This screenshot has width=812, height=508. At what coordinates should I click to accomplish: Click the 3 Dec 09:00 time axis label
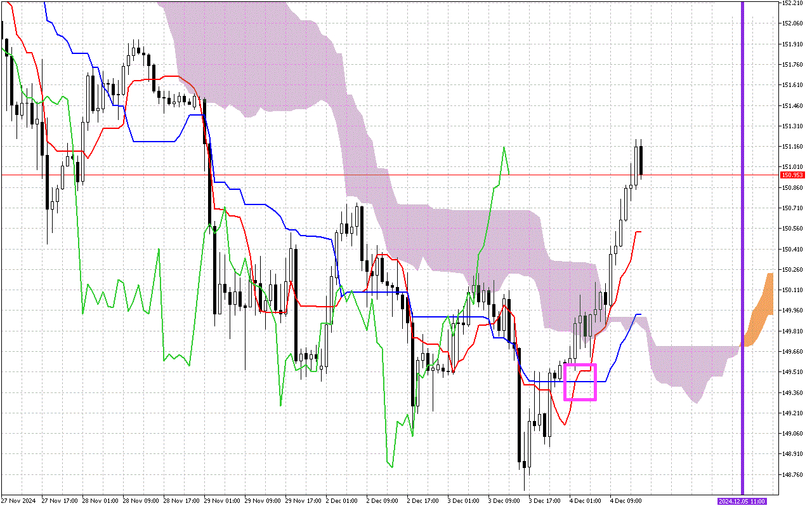[x=504, y=501]
